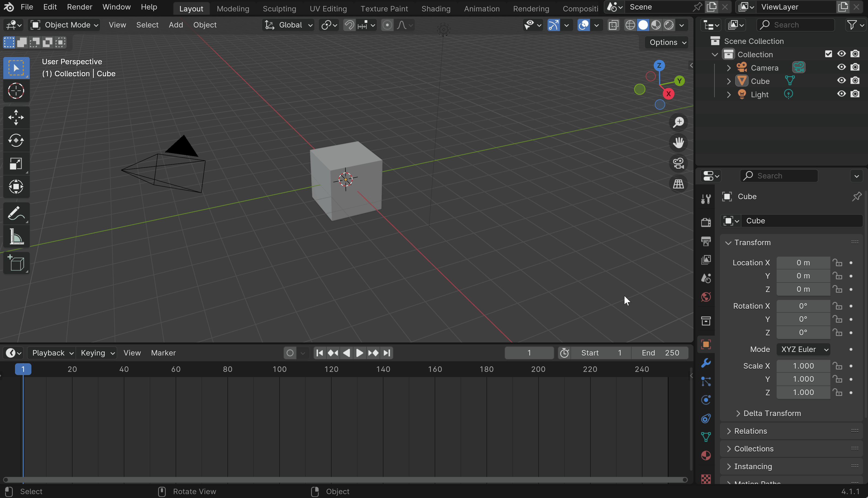
Task: Play the animation in timeline
Action: (359, 353)
